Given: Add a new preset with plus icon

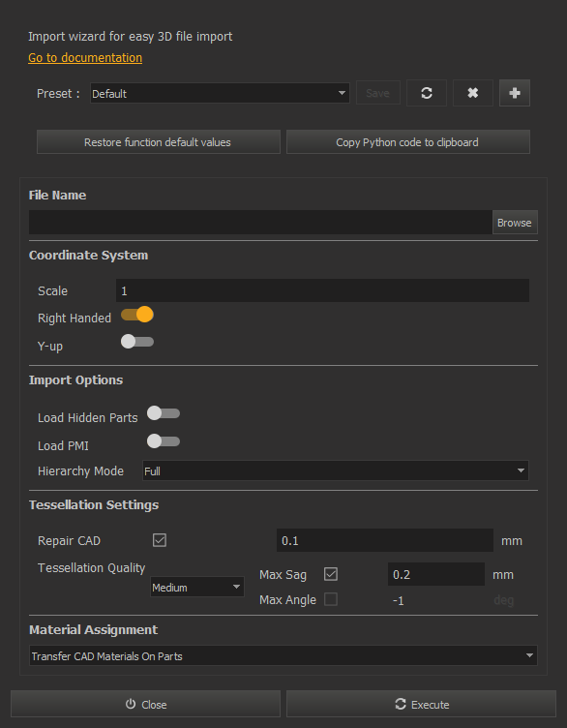Looking at the screenshot, I should tap(514, 93).
